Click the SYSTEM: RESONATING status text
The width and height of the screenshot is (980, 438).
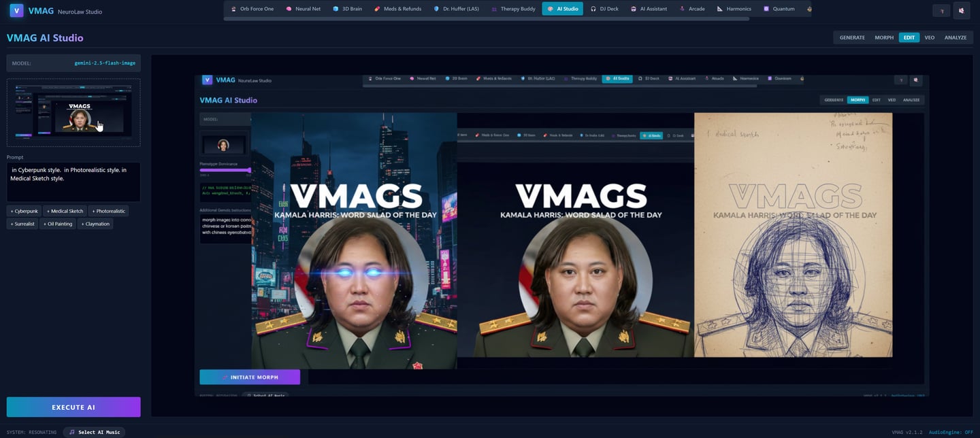click(31, 433)
